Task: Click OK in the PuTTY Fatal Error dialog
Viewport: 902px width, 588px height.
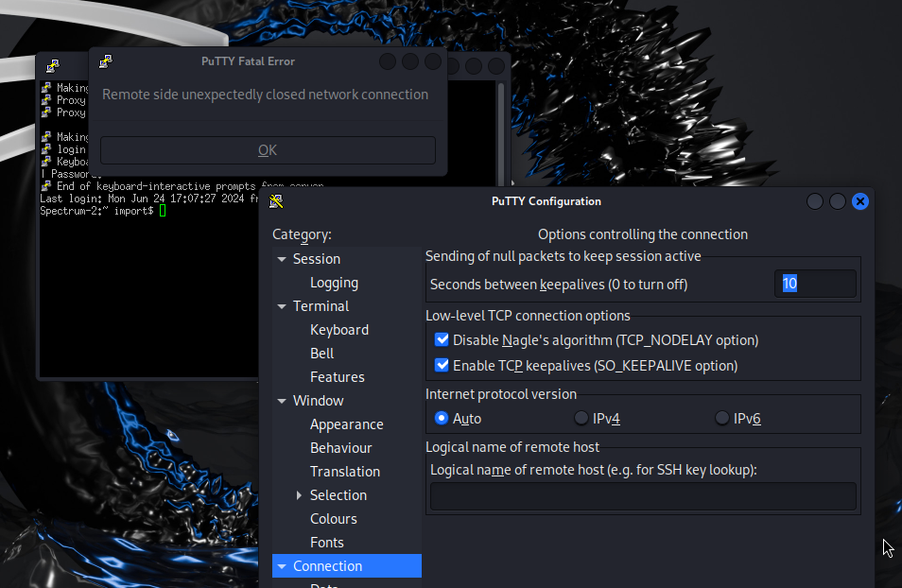Action: tap(268, 150)
